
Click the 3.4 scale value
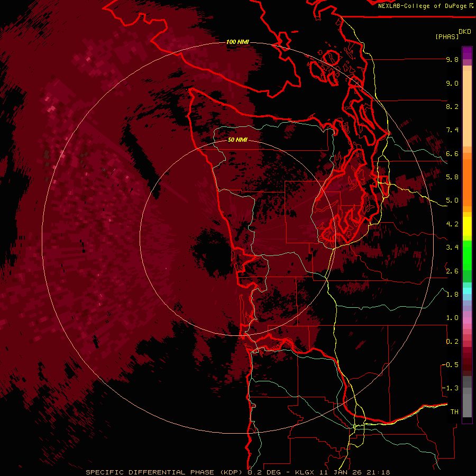point(452,248)
